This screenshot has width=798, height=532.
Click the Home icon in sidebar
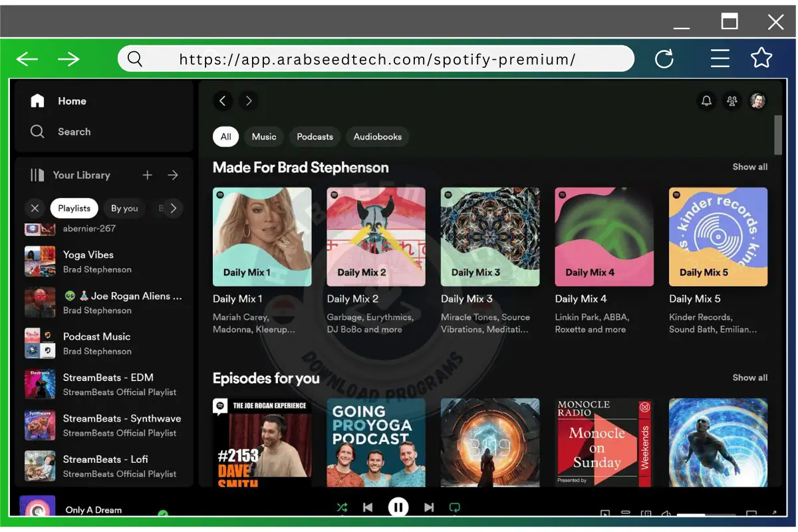click(38, 101)
